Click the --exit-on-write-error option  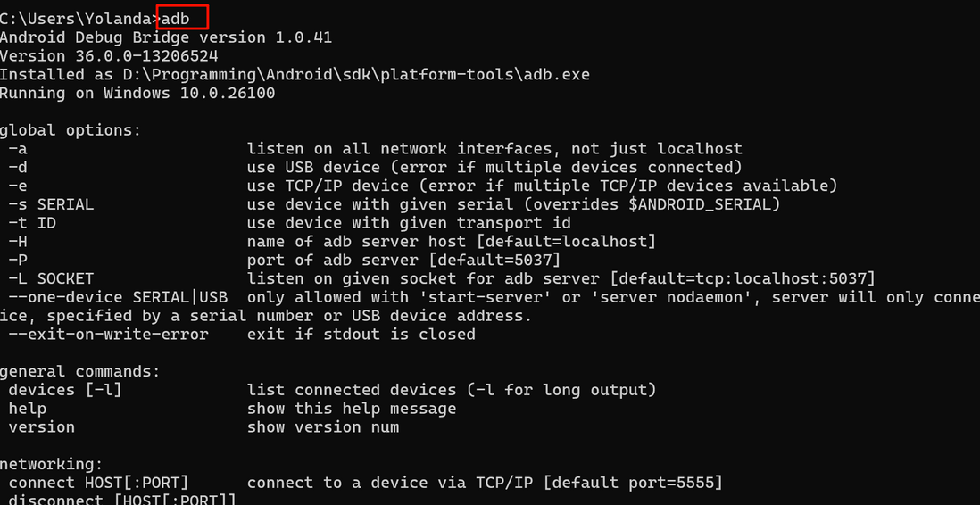click(108, 335)
